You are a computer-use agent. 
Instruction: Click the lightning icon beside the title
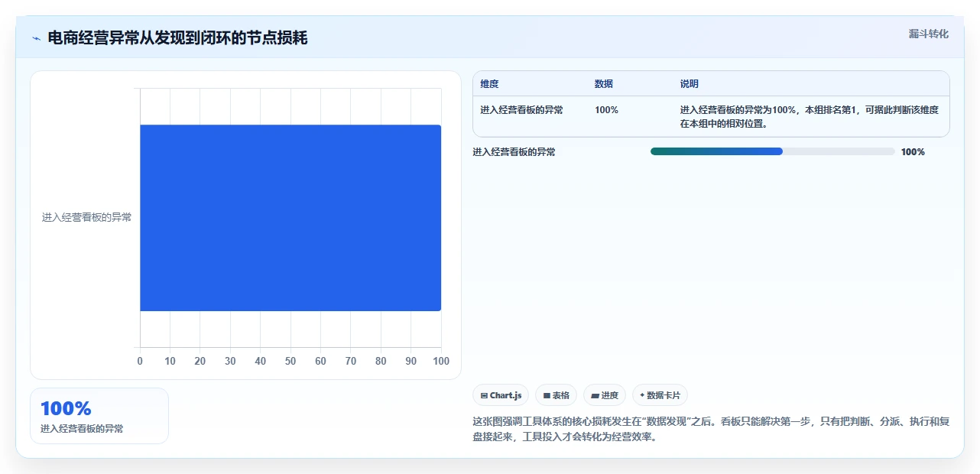(x=36, y=38)
